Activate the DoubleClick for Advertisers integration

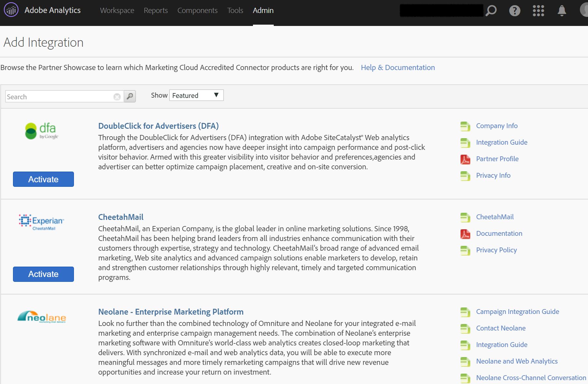coord(43,179)
